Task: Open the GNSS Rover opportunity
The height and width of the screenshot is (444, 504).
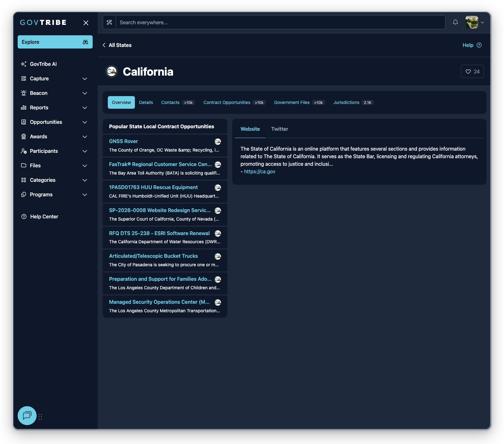Action: click(124, 141)
